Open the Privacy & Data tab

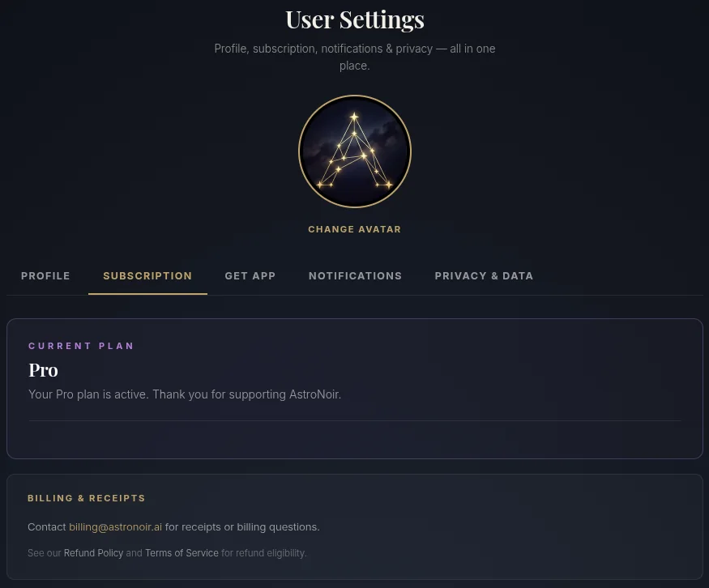click(484, 275)
